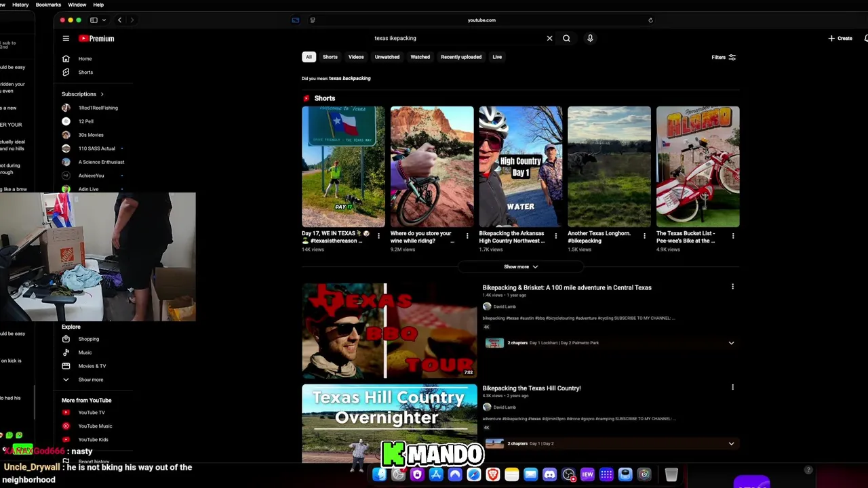
Task: Select the Live filter chip
Action: pyautogui.click(x=497, y=57)
